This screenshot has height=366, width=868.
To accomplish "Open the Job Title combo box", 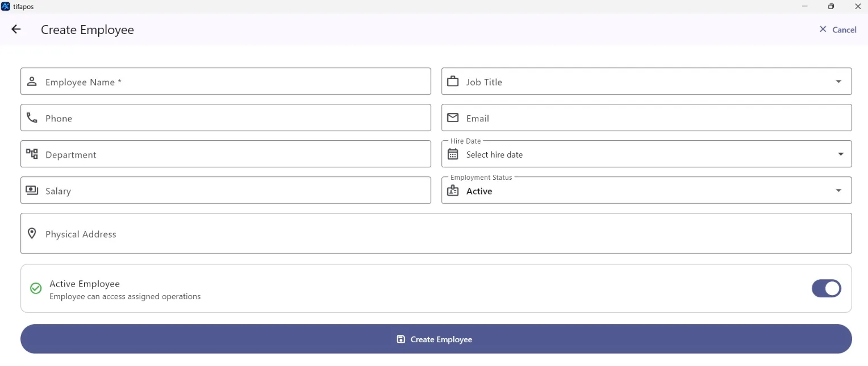I will tap(646, 81).
